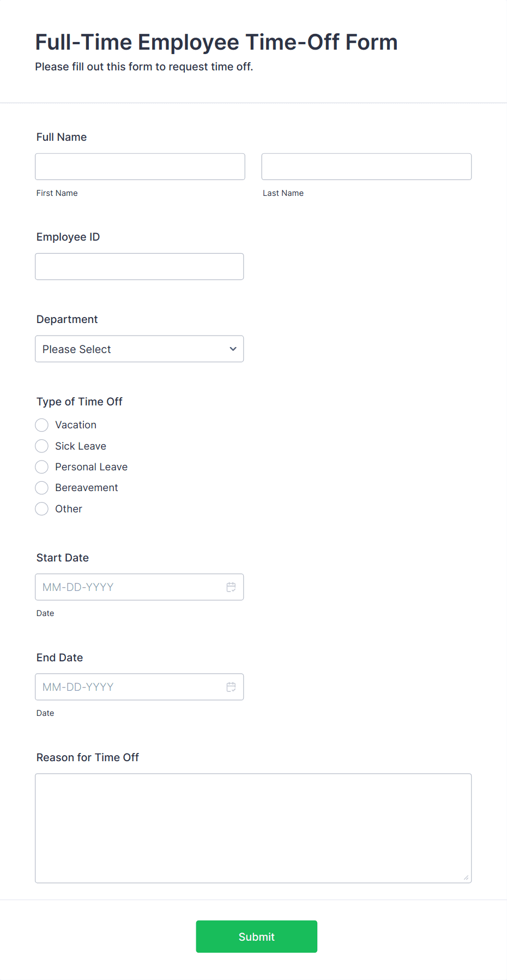Screen dimensions: 507x980
Task: Expand the Department dropdown
Action: pos(140,349)
